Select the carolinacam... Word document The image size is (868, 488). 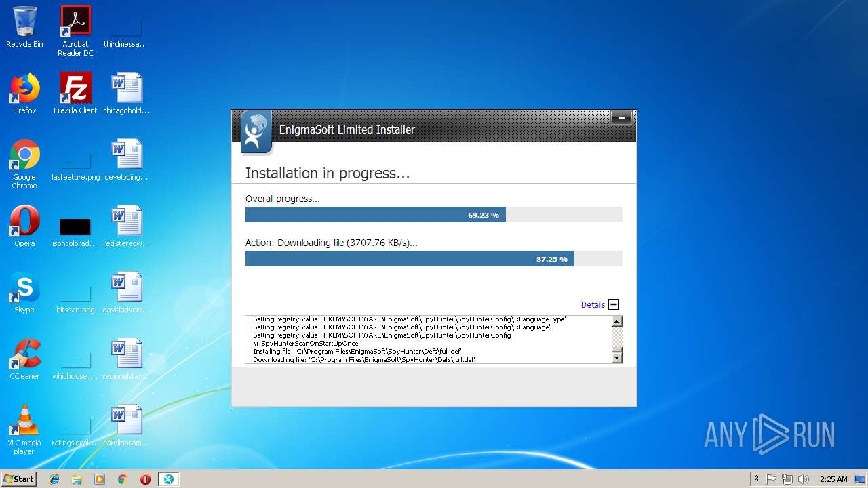(x=126, y=425)
